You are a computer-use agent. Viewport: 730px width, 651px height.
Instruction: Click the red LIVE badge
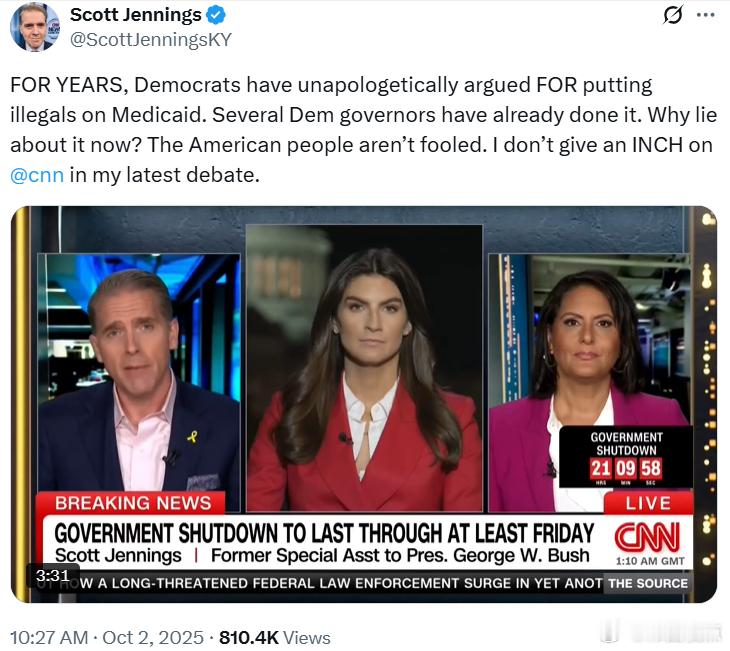(x=648, y=503)
